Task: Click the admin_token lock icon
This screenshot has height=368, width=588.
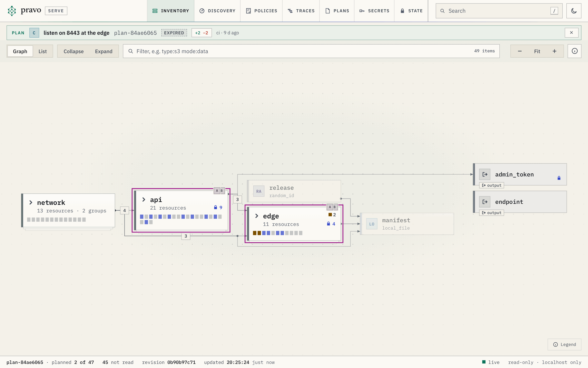Action: tap(559, 178)
